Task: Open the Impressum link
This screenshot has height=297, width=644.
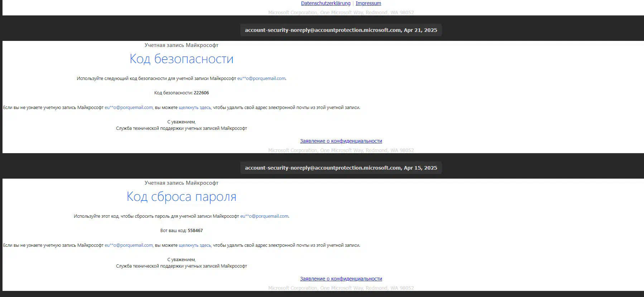Action: coord(368,3)
